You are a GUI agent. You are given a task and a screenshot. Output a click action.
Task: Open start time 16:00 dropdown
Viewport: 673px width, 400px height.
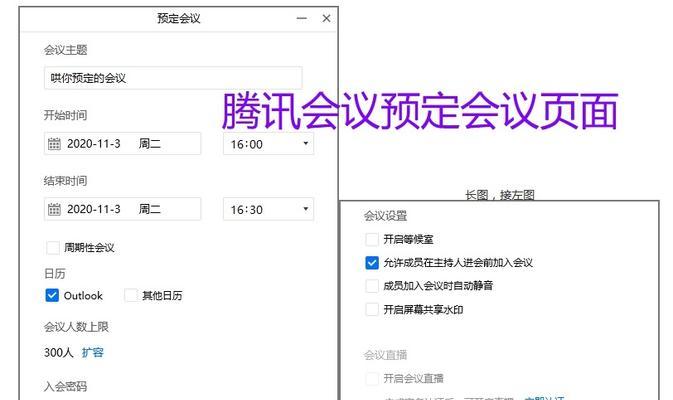(x=269, y=144)
